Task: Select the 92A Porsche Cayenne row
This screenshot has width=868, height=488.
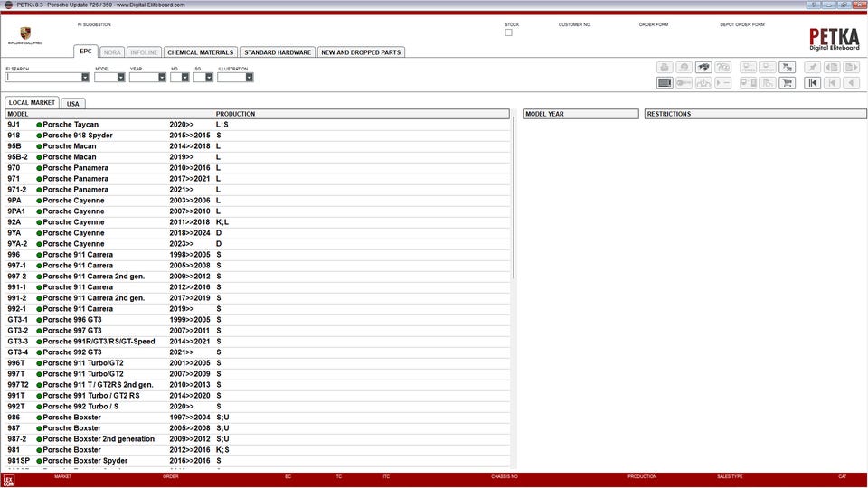Action: point(258,222)
